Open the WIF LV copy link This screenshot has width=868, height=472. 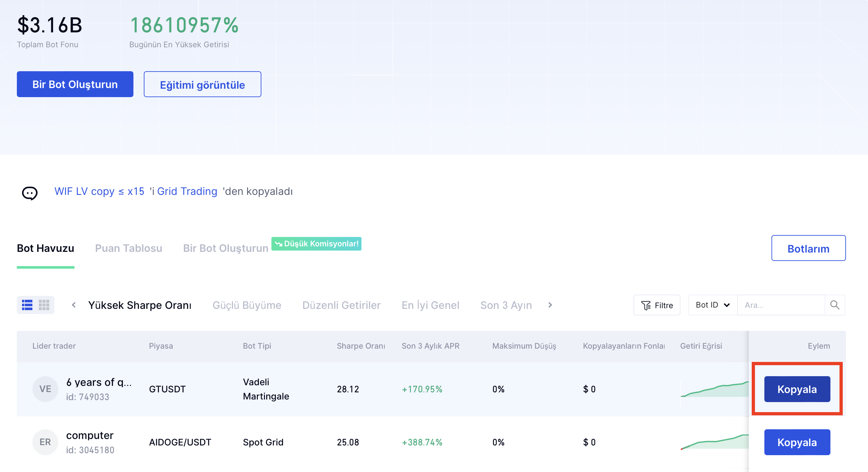[x=99, y=191]
